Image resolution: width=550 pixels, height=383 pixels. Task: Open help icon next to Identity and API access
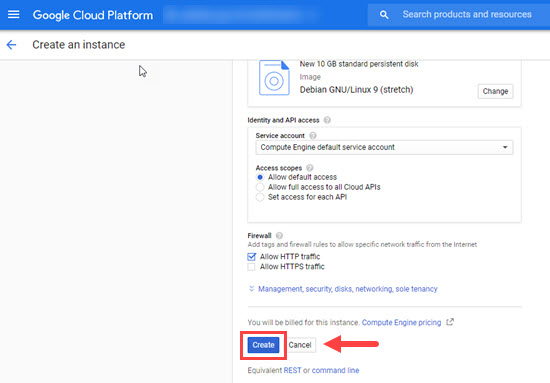327,120
